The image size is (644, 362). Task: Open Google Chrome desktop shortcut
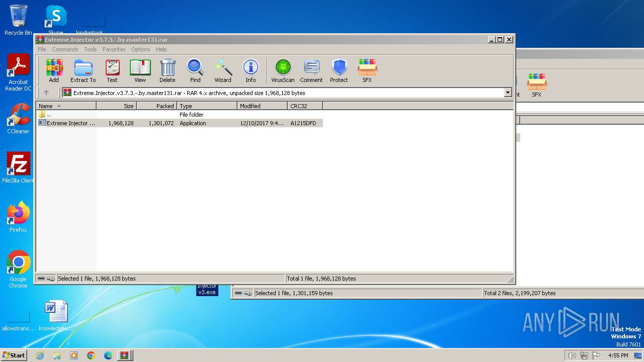pyautogui.click(x=18, y=269)
